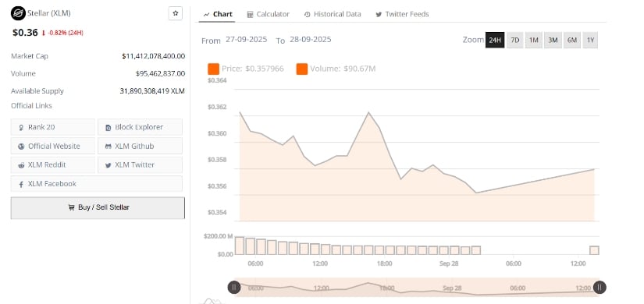Click the Price: $0.357966 legend text
The height and width of the screenshot is (304, 644).
(x=253, y=69)
